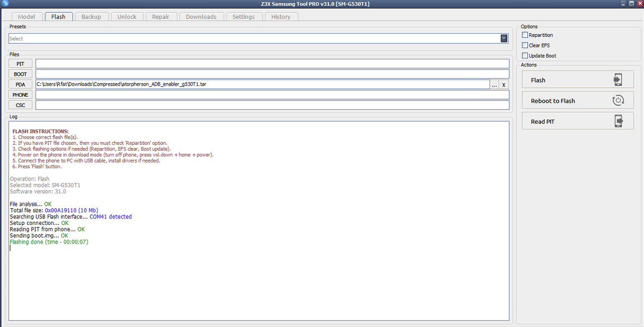
Task: Click the total file size value 0x00A19110
Action: 71,210
